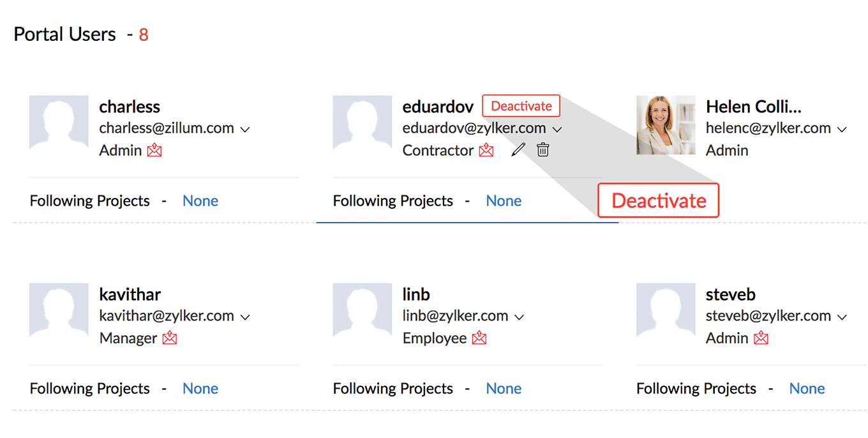Screen dimensions: 868x438
Task: Open dropdown arrow next to kavithar@zylker.com
Action: (x=244, y=317)
